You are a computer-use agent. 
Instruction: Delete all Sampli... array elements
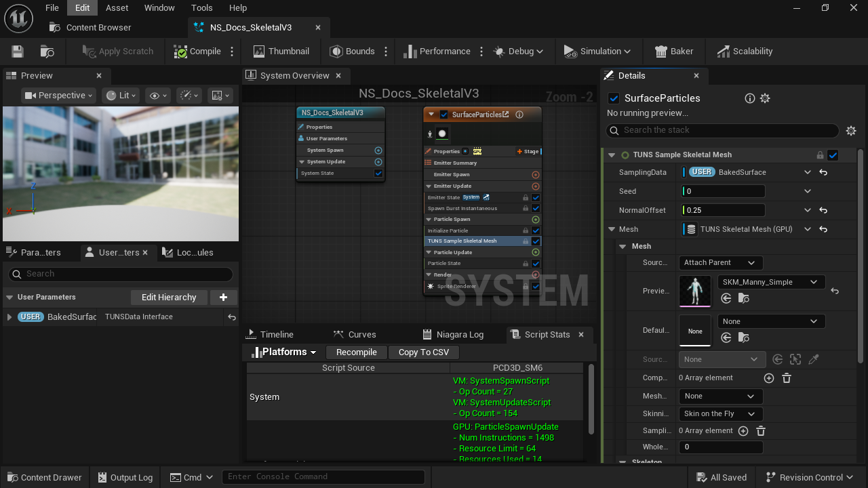[761, 431]
